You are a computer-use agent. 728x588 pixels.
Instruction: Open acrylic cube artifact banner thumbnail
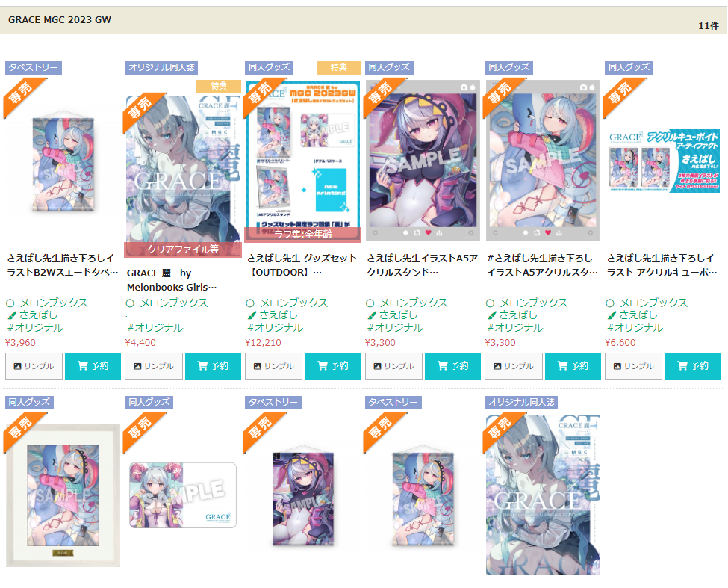[x=664, y=161]
